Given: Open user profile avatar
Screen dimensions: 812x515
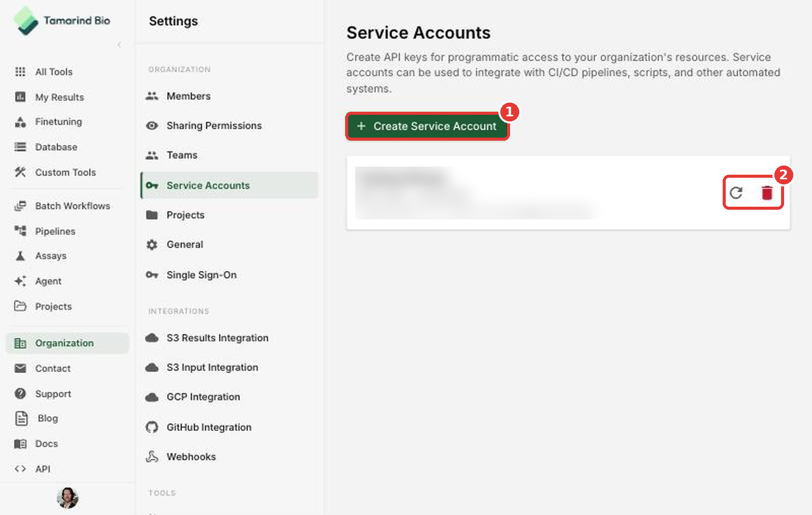Looking at the screenshot, I should tap(67, 498).
